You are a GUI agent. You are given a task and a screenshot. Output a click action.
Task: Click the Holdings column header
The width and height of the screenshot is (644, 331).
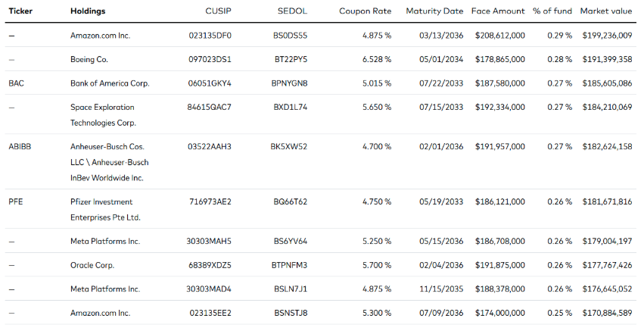[88, 11]
